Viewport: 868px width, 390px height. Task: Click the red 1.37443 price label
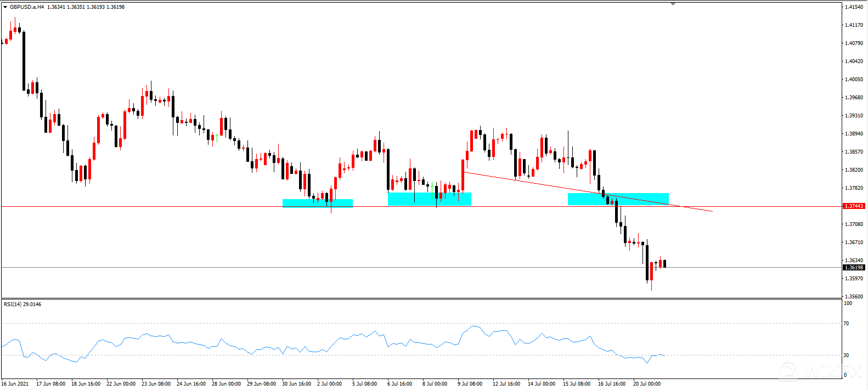tap(853, 206)
